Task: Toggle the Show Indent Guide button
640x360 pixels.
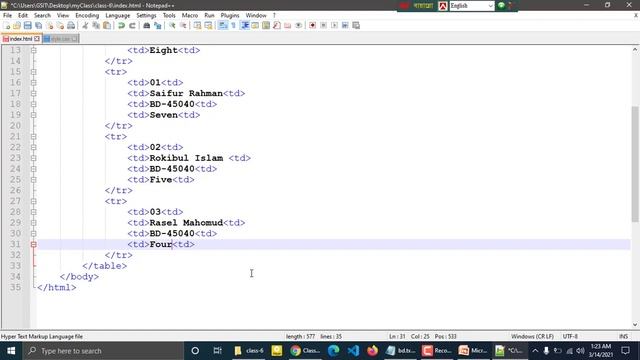Action: pyautogui.click(x=244, y=25)
